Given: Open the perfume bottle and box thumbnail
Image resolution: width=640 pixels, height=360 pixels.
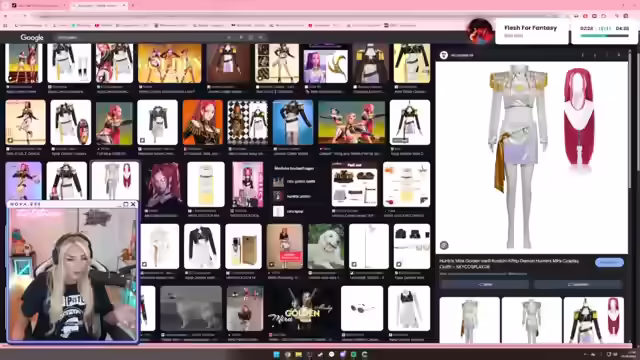Looking at the screenshot, I should coord(243,246).
